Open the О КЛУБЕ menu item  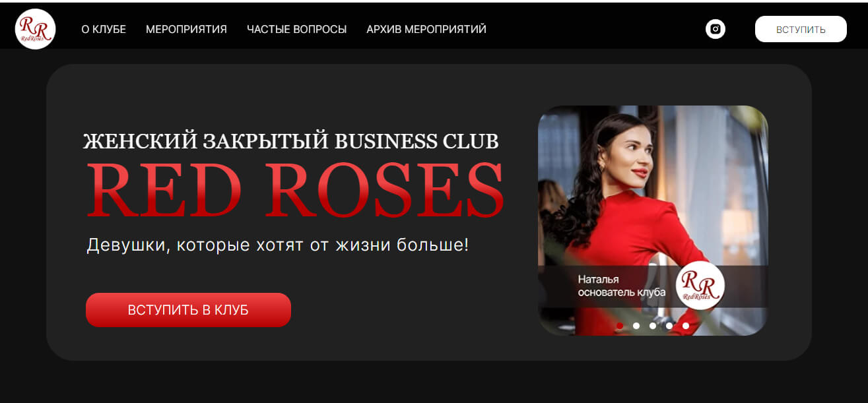click(x=104, y=30)
